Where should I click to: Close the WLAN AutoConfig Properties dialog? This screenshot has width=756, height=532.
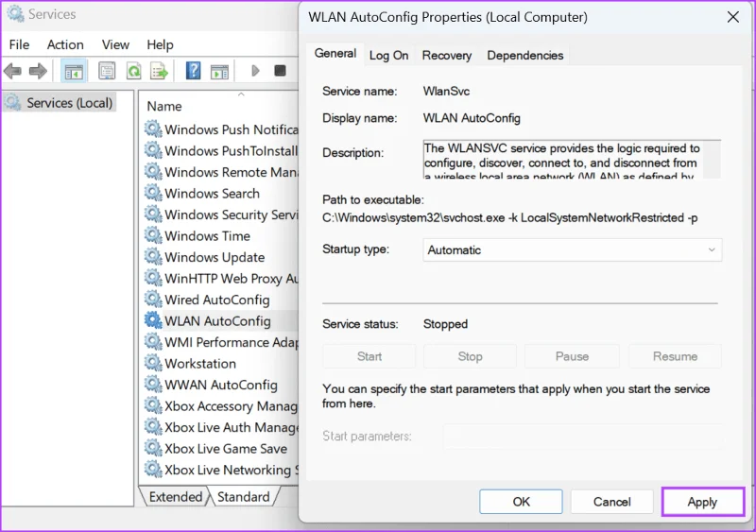(x=733, y=17)
